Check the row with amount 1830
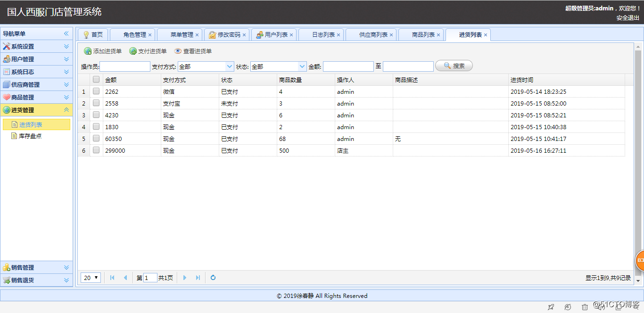The image size is (644, 313). pyautogui.click(x=96, y=127)
